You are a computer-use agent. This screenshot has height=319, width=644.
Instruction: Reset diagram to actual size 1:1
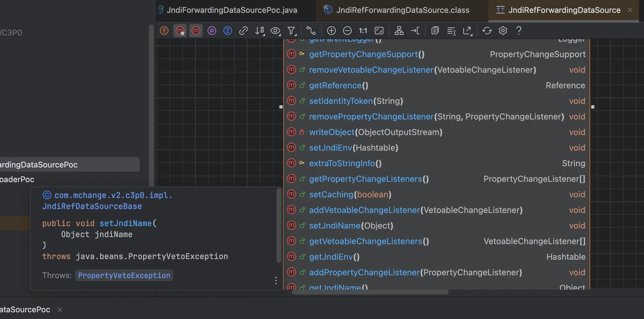click(363, 31)
